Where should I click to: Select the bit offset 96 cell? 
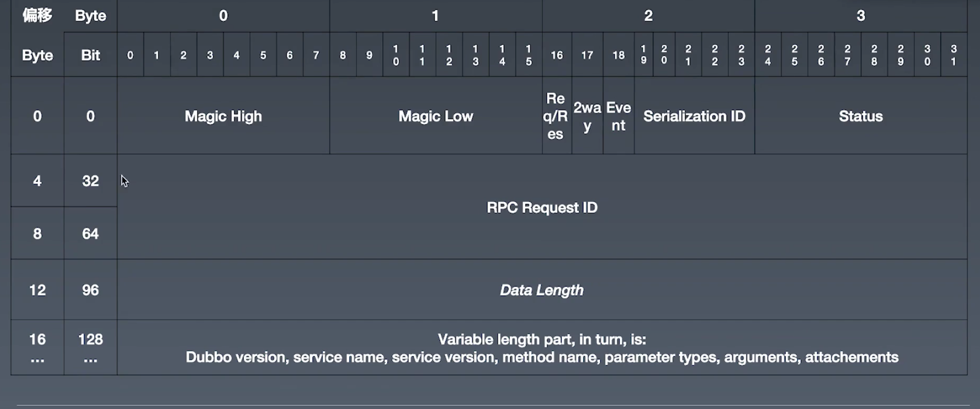pos(90,290)
